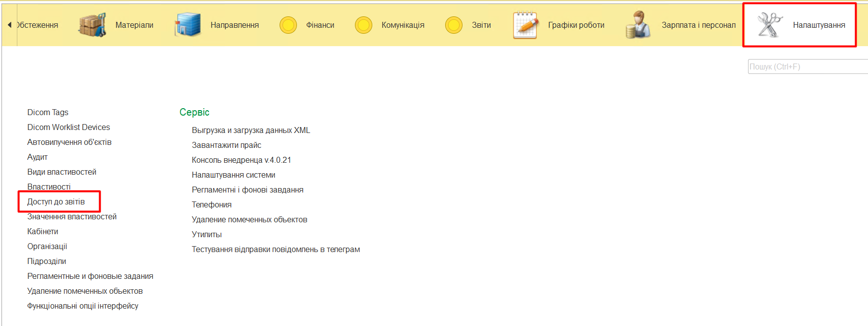Click the Матеріали boxes icon
This screenshot has height=326, width=868.
pyautogui.click(x=92, y=25)
